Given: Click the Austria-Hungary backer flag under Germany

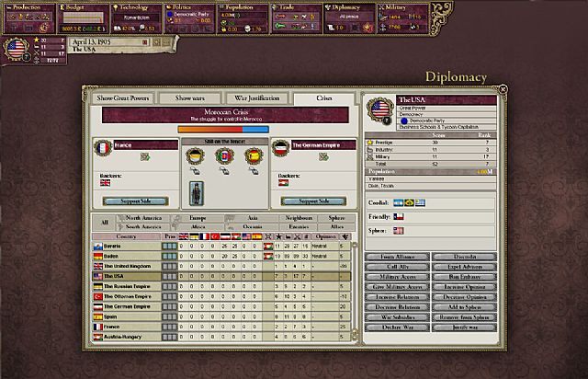Looking at the screenshot, I should [283, 183].
